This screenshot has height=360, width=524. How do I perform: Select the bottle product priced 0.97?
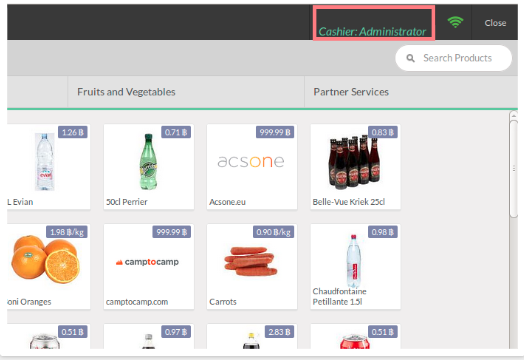(149, 336)
